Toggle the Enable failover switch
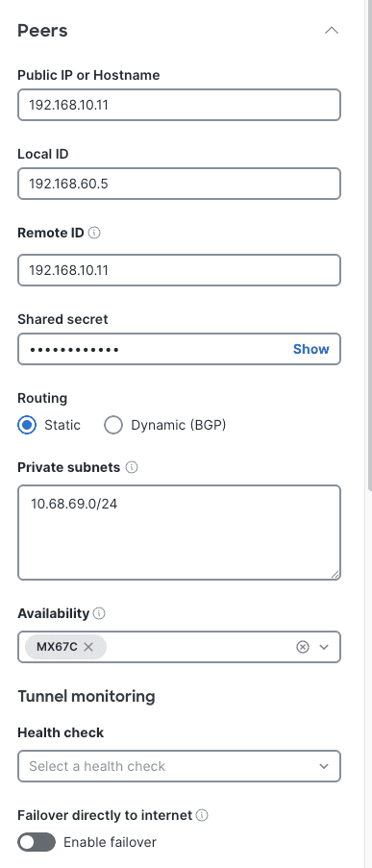 [x=37, y=843]
